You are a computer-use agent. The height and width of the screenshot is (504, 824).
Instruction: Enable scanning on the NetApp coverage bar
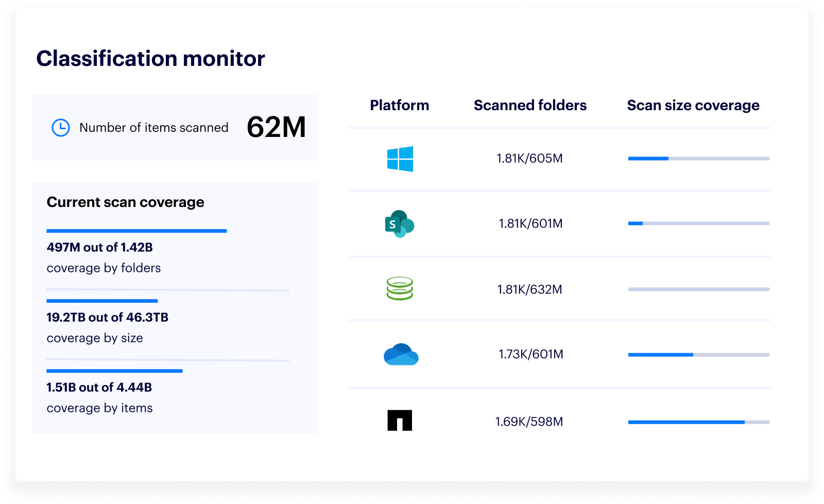[x=698, y=422]
